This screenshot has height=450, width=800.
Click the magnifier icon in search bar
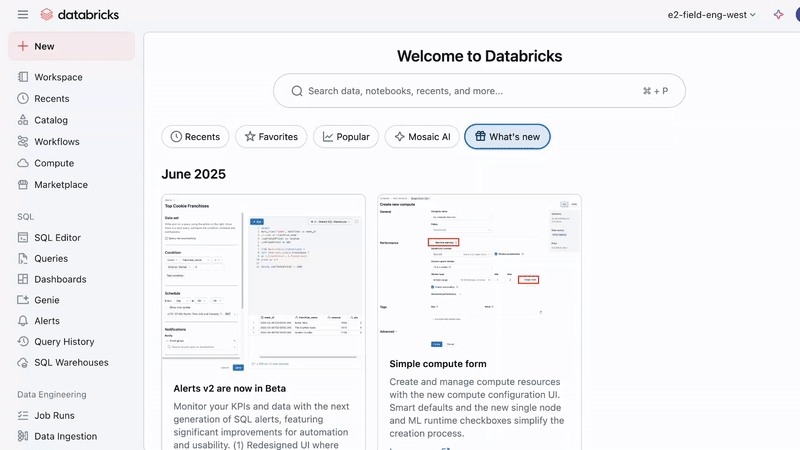tap(297, 91)
